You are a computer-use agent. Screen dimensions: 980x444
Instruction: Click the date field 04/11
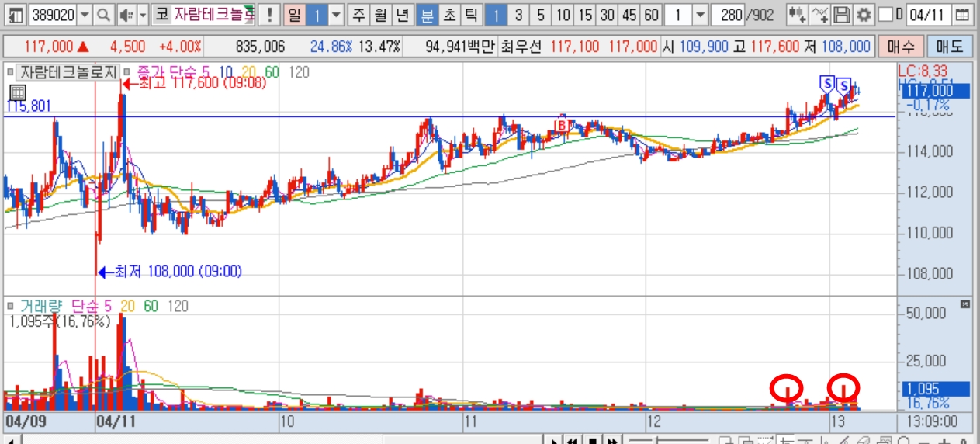(928, 14)
